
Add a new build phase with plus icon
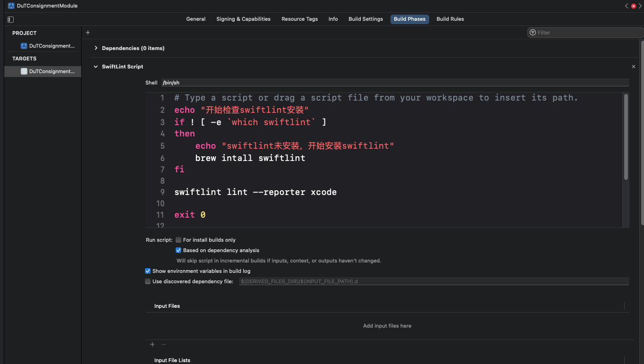[88, 33]
